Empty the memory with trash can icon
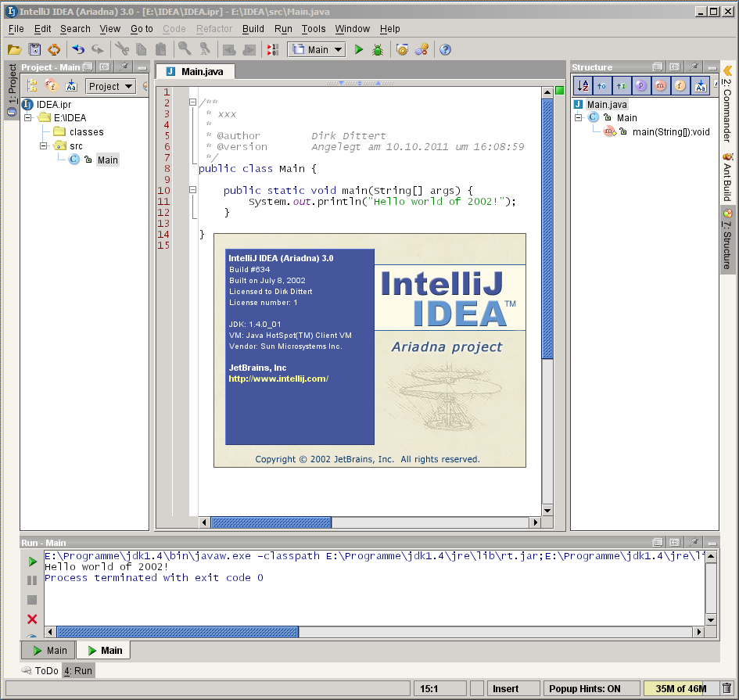 coord(727,688)
